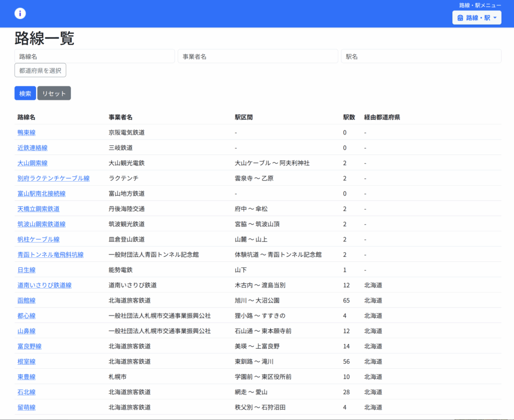
Task: Open the 石北線 route link
Action: pos(27,392)
